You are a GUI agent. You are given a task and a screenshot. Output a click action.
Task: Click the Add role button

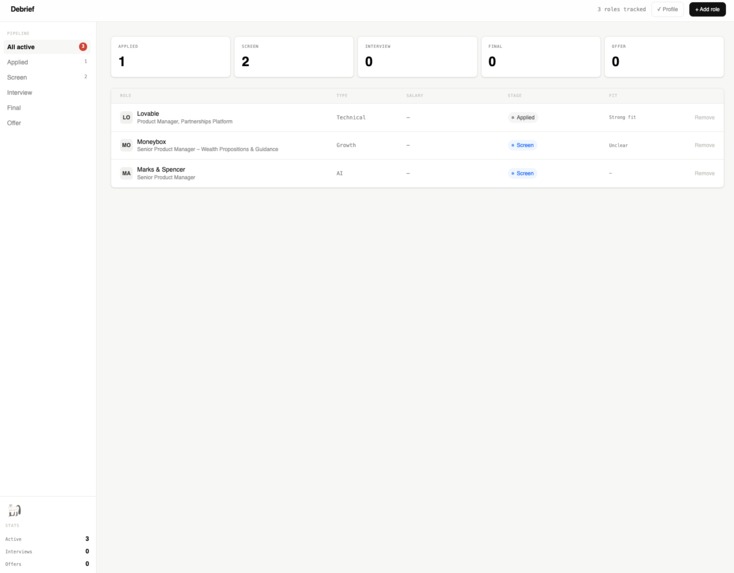click(707, 9)
